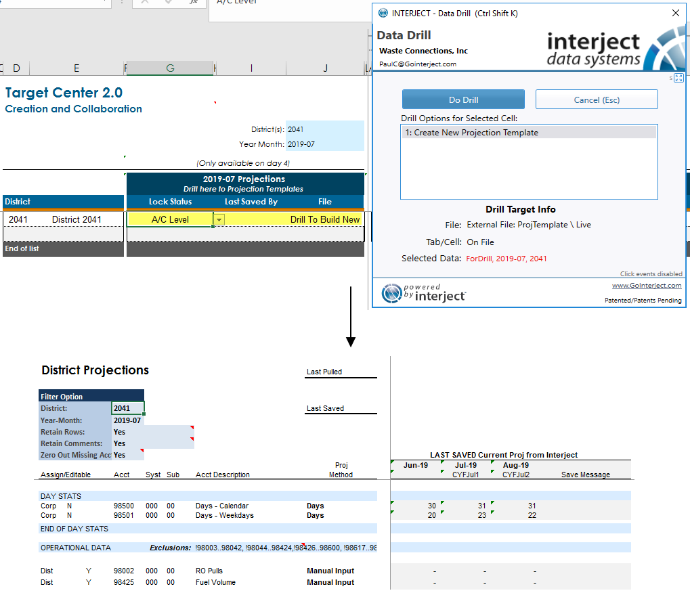Click the powered by Interject logo
This screenshot has height=616, width=690.
point(423,294)
